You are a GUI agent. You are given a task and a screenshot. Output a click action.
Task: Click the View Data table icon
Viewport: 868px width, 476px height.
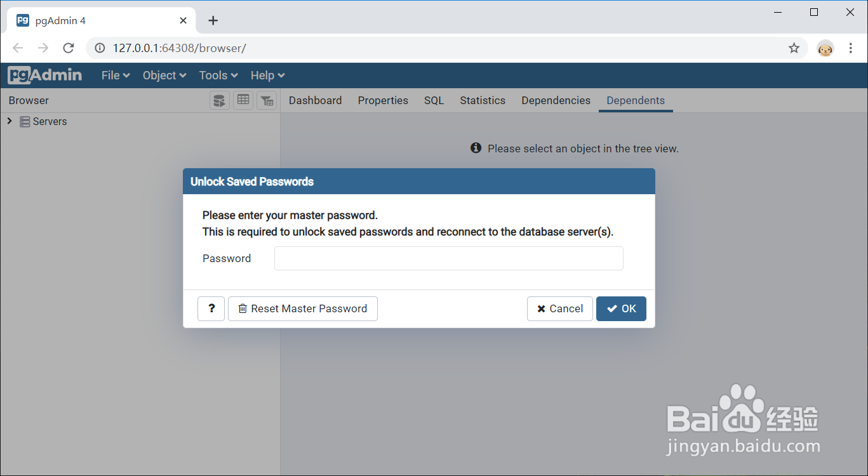[x=243, y=100]
